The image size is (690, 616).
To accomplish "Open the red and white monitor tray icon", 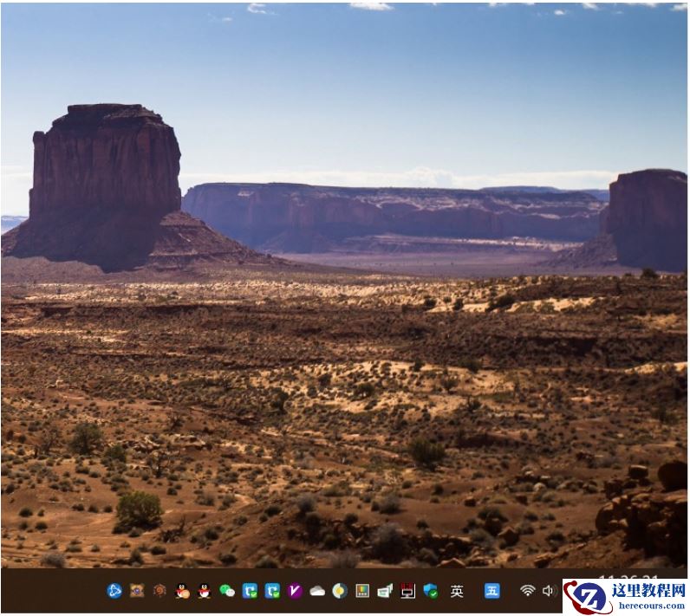I will point(408,591).
